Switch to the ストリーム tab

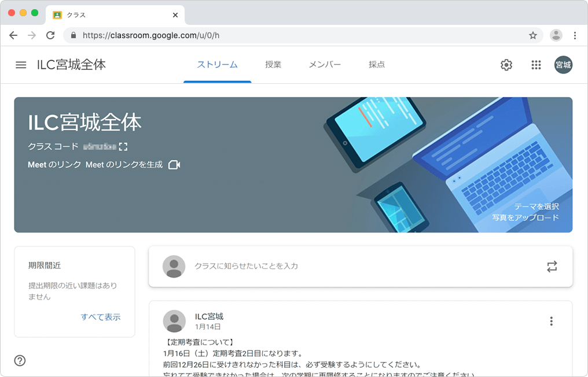point(218,64)
